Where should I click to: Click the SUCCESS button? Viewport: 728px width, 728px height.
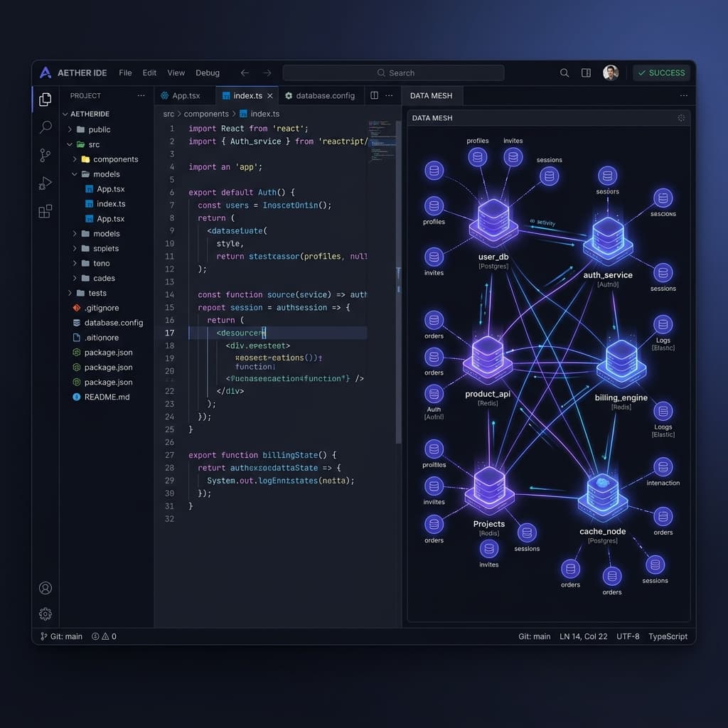(x=661, y=73)
